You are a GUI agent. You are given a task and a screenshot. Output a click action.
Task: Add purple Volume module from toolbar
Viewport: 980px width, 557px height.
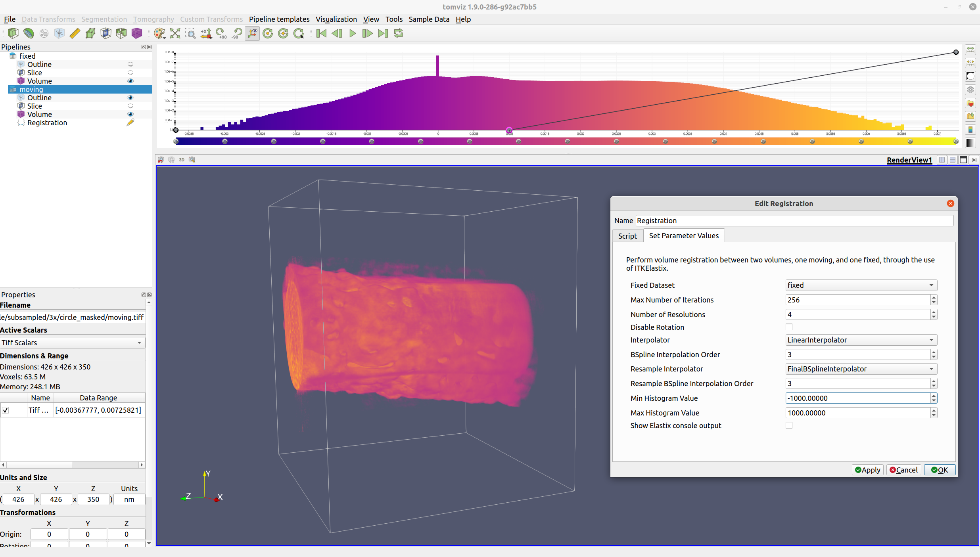point(137,33)
